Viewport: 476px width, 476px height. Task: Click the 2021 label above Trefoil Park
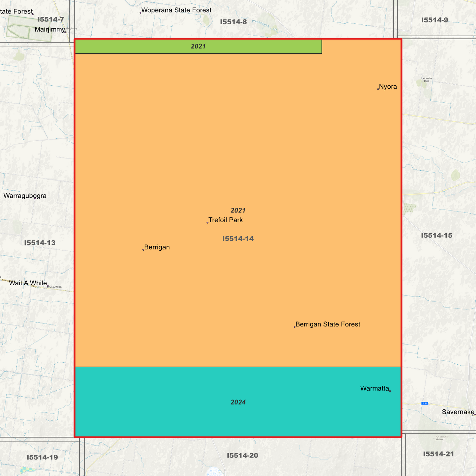(x=238, y=210)
